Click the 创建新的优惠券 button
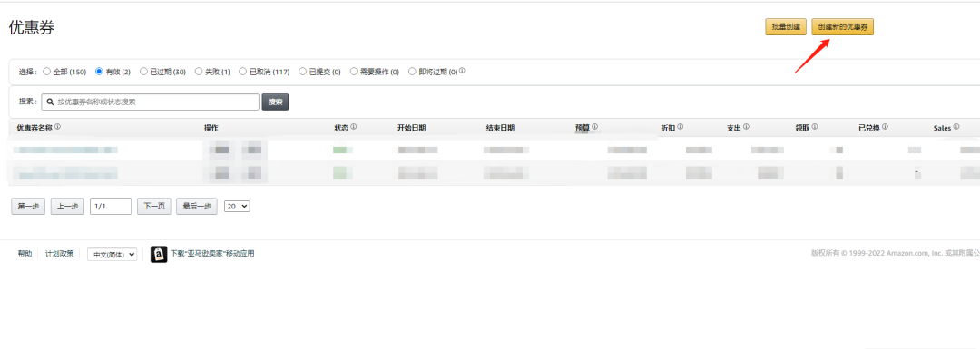The height and width of the screenshot is (349, 980). 842,27
